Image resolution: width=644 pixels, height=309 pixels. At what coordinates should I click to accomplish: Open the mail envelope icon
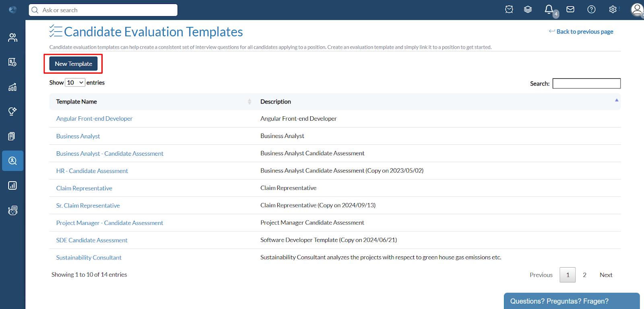pyautogui.click(x=570, y=9)
